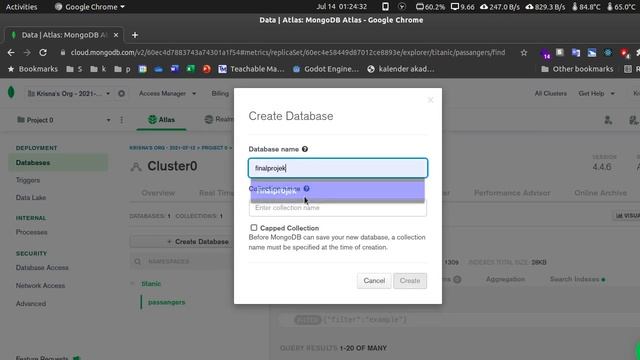Collapse the titanic database tree item
This screenshot has width=640, height=360.
point(133,283)
